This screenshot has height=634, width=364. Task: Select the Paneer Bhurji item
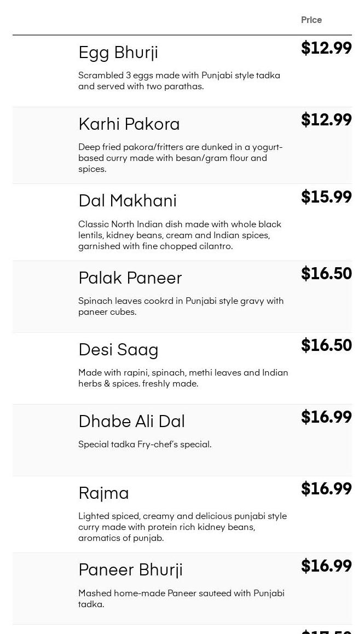pos(130,570)
